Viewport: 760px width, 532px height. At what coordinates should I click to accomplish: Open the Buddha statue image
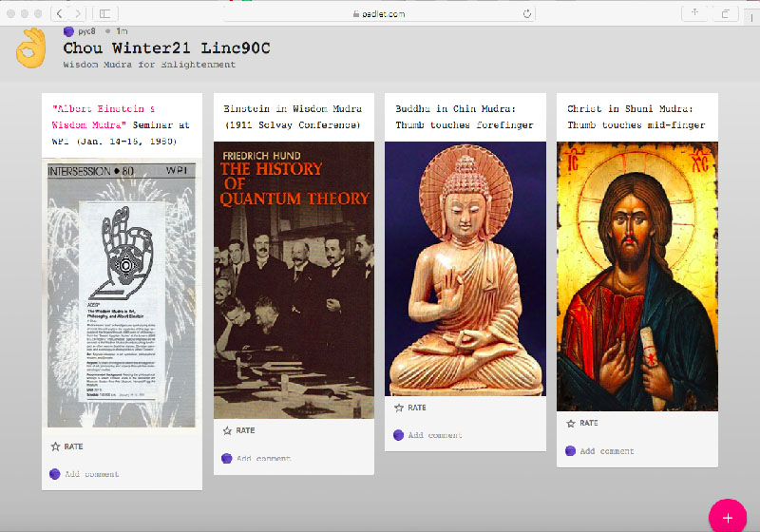(465, 269)
